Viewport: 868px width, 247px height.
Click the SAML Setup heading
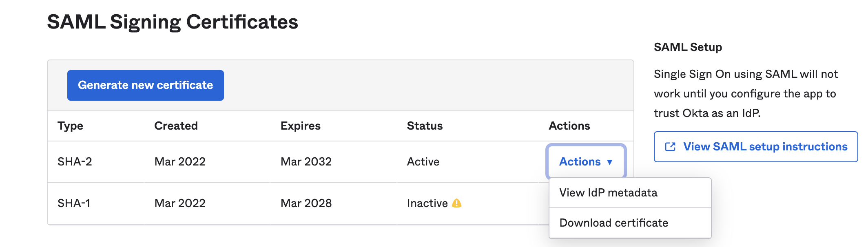(x=688, y=47)
